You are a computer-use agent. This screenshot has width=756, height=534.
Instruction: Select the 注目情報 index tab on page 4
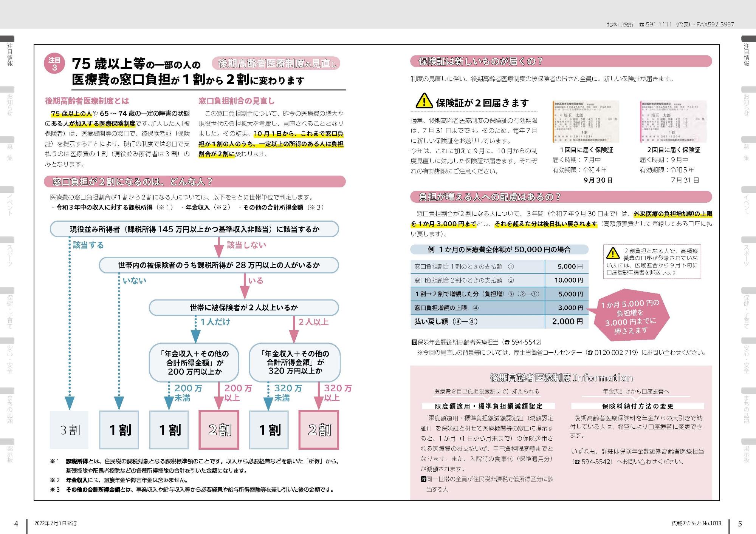point(8,51)
